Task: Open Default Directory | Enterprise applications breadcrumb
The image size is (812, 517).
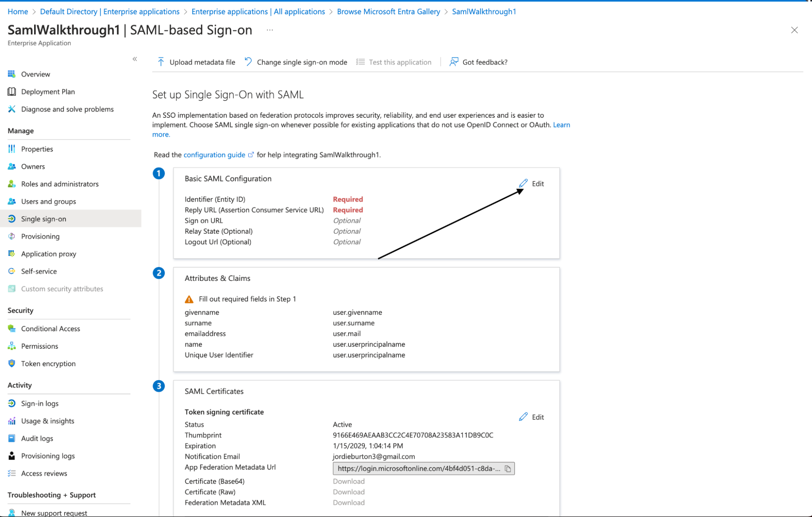Action: coord(110,11)
